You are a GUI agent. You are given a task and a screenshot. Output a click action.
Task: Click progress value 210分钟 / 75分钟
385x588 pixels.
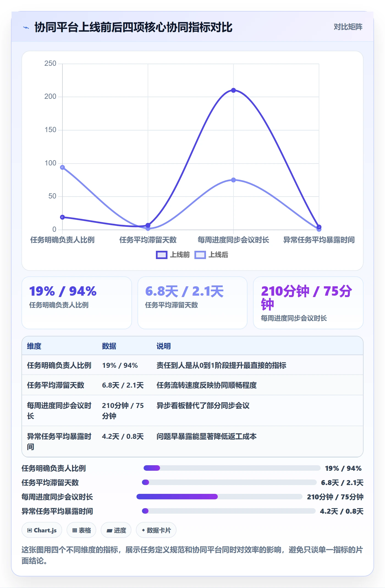click(x=335, y=497)
